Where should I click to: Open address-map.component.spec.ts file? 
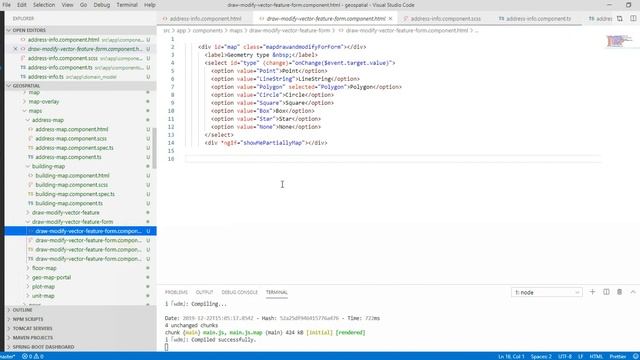tap(74, 148)
